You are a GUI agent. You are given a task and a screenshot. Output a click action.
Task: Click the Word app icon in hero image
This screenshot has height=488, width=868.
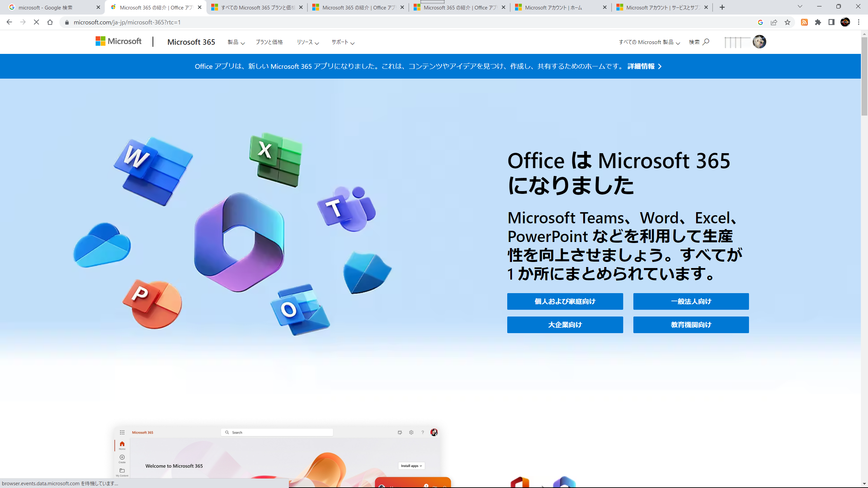click(x=153, y=171)
